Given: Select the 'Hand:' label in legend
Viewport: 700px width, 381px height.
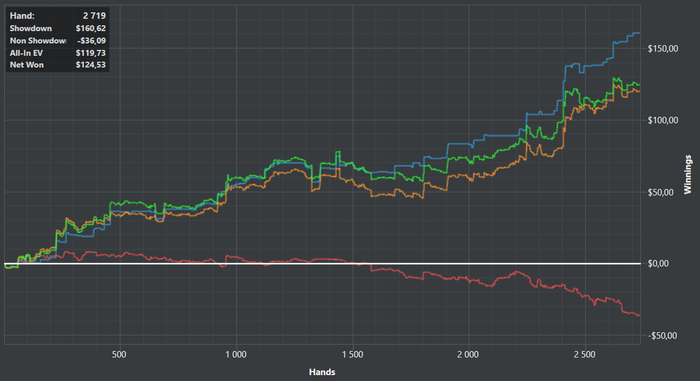Looking at the screenshot, I should coord(22,16).
